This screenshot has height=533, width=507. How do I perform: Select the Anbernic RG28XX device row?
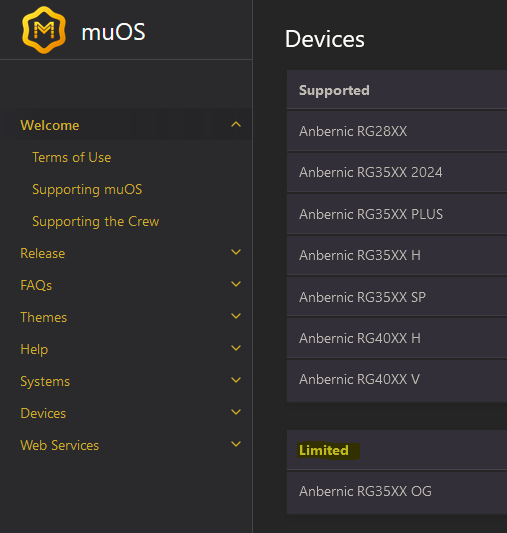397,131
